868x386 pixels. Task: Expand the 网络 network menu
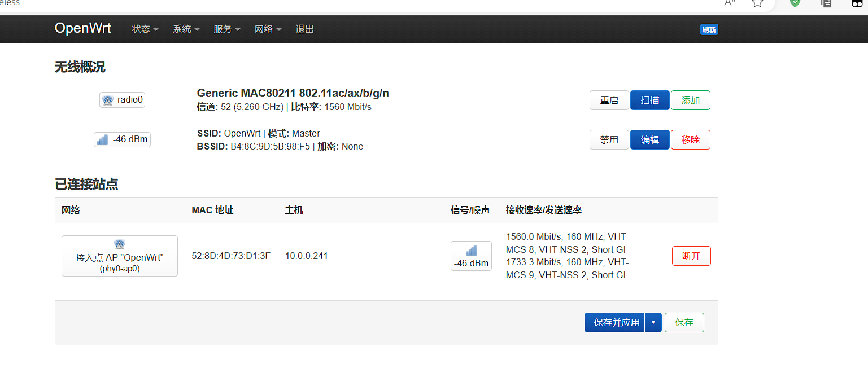pyautogui.click(x=268, y=29)
